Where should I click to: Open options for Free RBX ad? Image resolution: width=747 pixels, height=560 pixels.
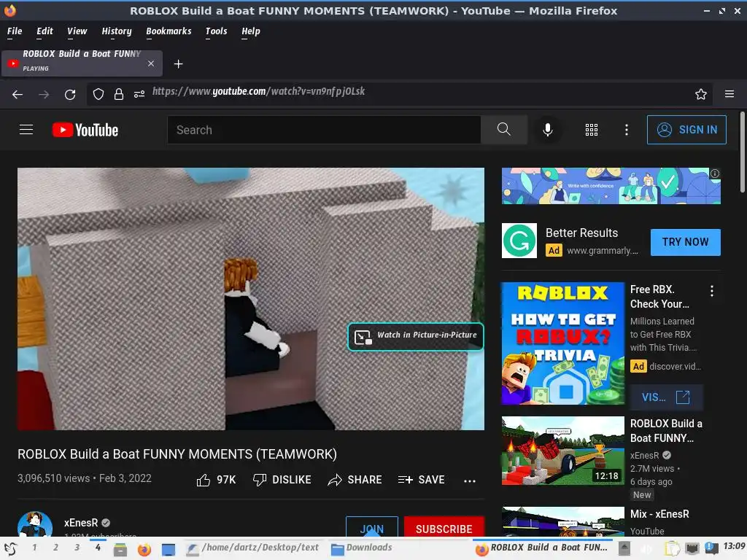click(712, 291)
